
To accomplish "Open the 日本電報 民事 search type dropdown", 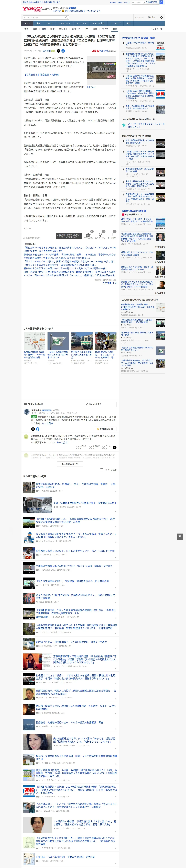I will pyautogui.click(x=151, y=2).
